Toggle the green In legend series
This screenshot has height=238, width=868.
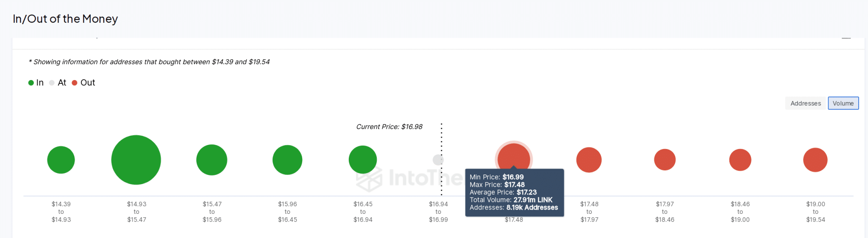point(36,83)
